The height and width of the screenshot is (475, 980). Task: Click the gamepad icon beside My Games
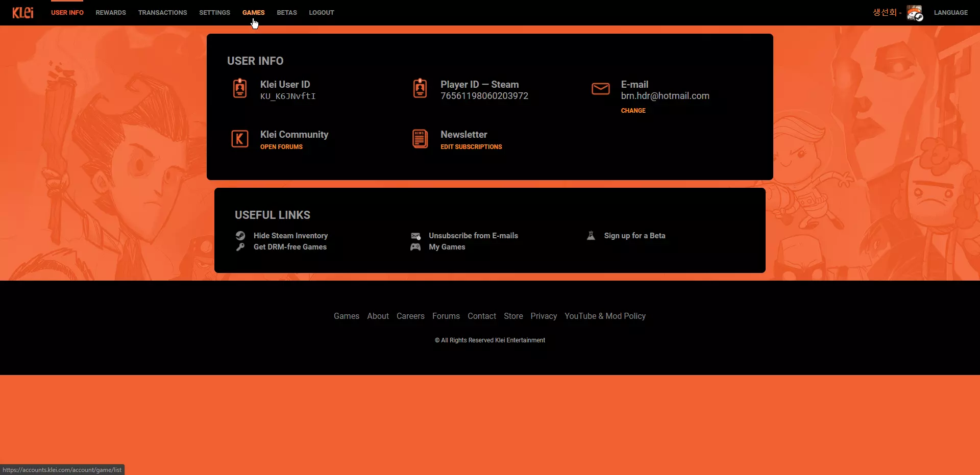click(416, 247)
